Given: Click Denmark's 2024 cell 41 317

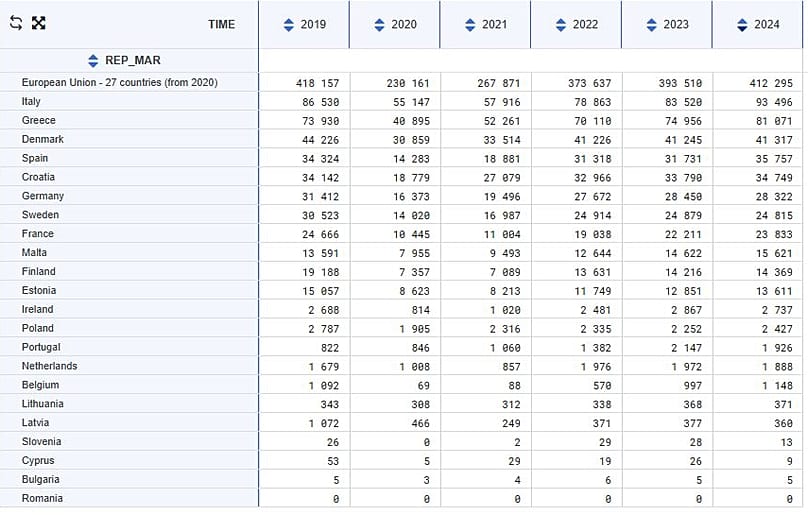Looking at the screenshot, I should [771, 139].
